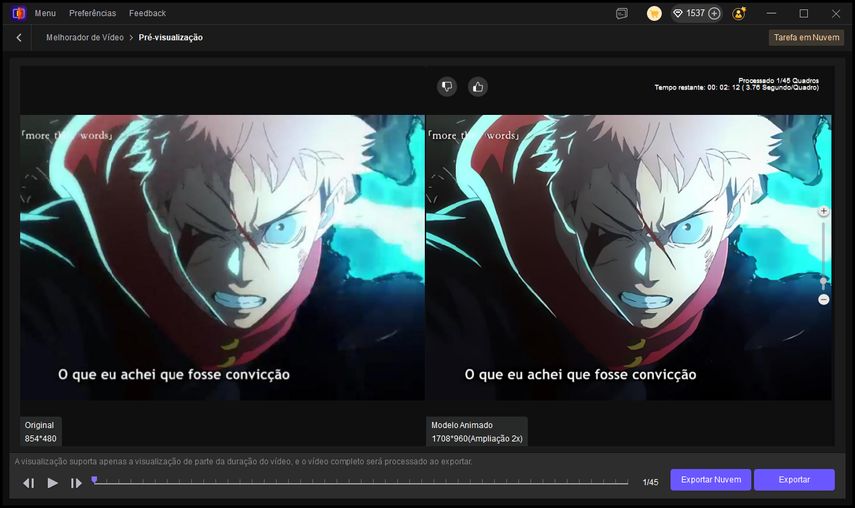Click the middle of the frame timeline

(x=360, y=482)
